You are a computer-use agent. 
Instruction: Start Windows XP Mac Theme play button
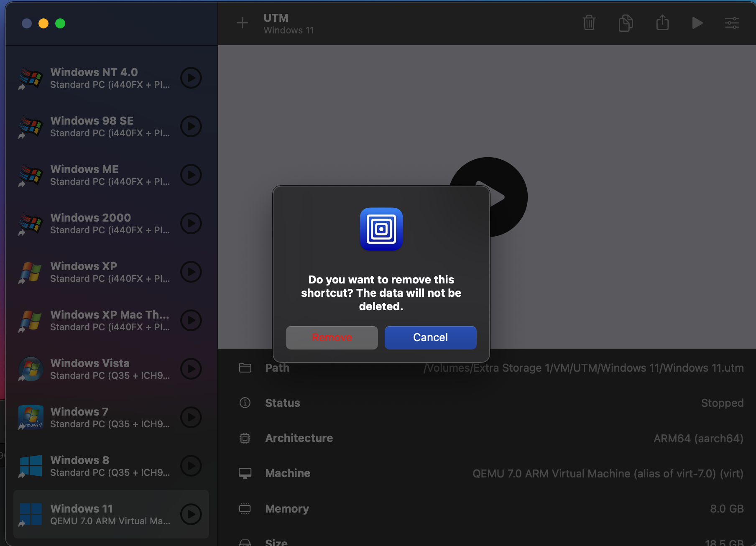(191, 320)
